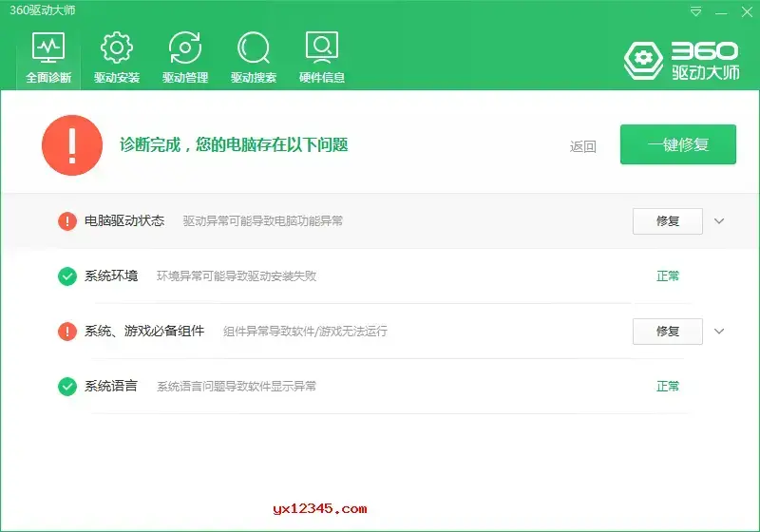Click the description 组件异常导致软件/游戏无法运行
The image size is (760, 532).
pos(305,332)
